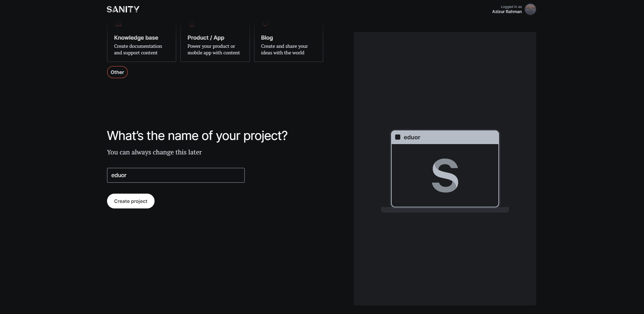Pick the Blog card title

click(267, 37)
